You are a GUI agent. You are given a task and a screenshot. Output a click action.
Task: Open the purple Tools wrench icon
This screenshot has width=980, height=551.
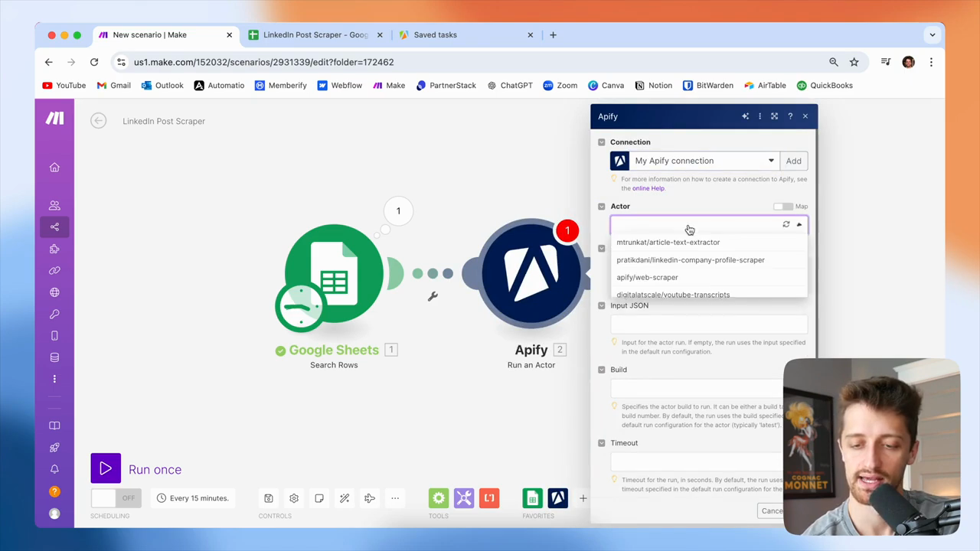464,498
